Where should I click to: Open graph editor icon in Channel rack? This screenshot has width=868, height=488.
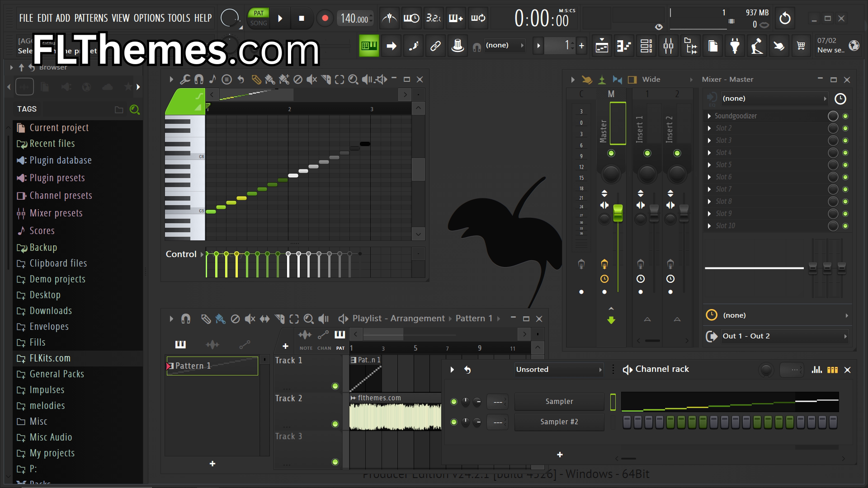click(x=817, y=370)
